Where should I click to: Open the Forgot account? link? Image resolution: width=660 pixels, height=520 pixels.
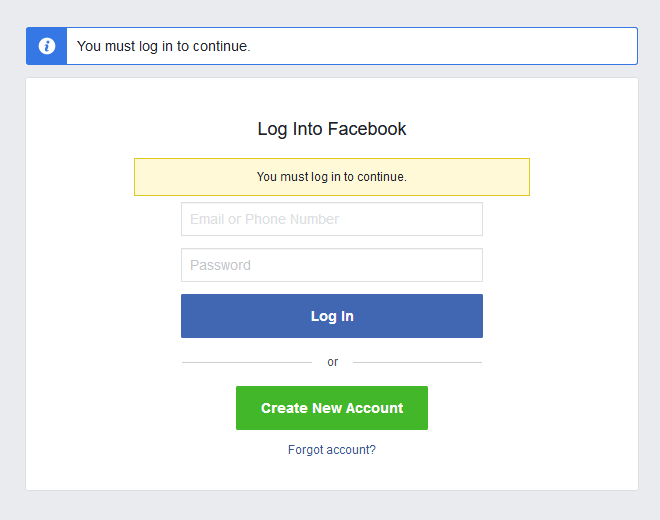[332, 450]
